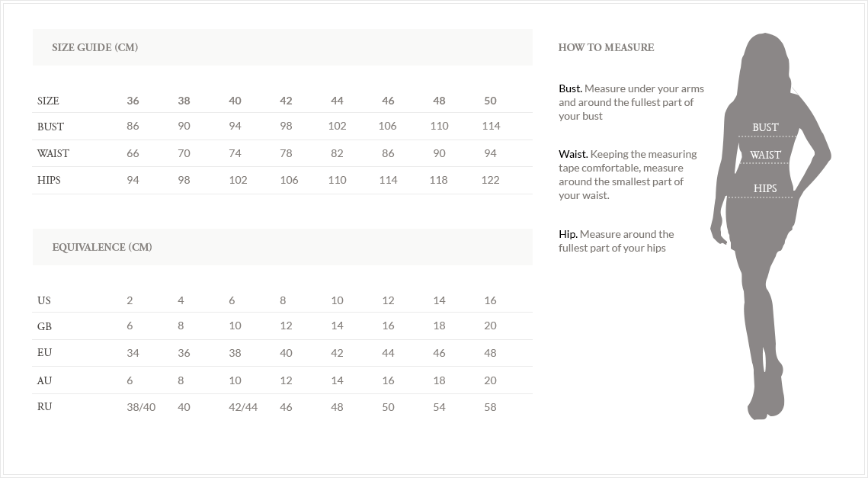Viewport: 868px width, 478px height.
Task: Click the EQUIVALENCE (CM) heading
Action: coord(102,247)
